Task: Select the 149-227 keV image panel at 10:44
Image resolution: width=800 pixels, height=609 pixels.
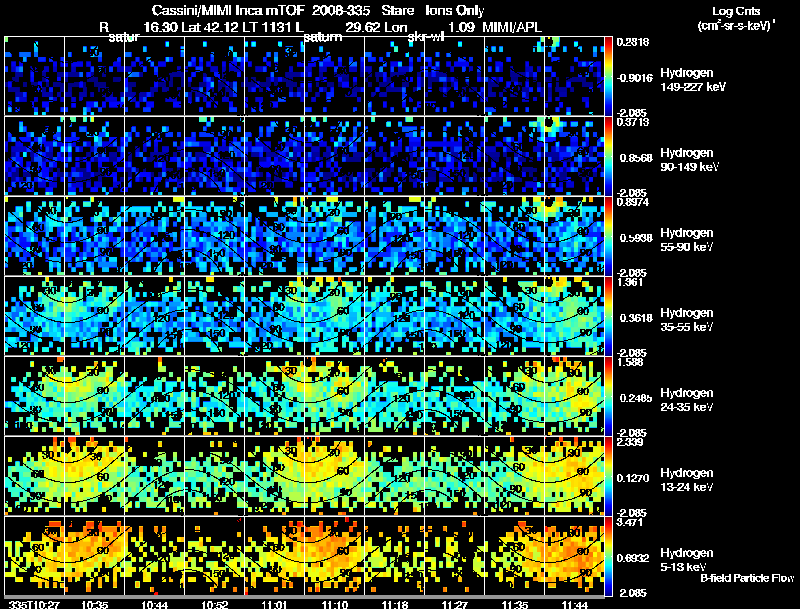Action: click(x=155, y=75)
